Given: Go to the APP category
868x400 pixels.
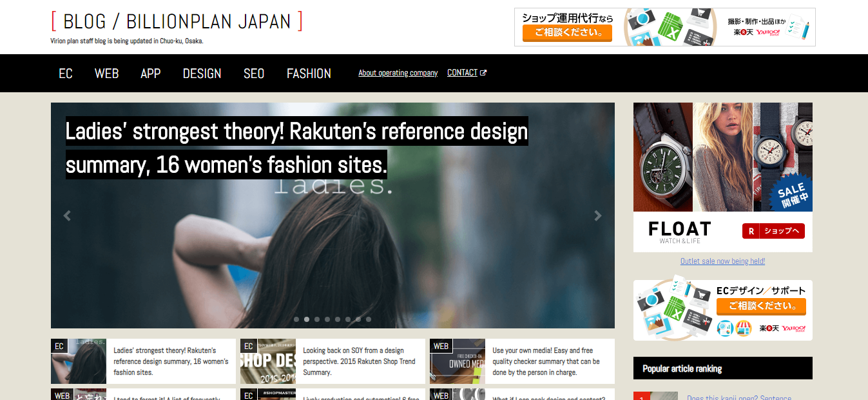Looking at the screenshot, I should [150, 74].
